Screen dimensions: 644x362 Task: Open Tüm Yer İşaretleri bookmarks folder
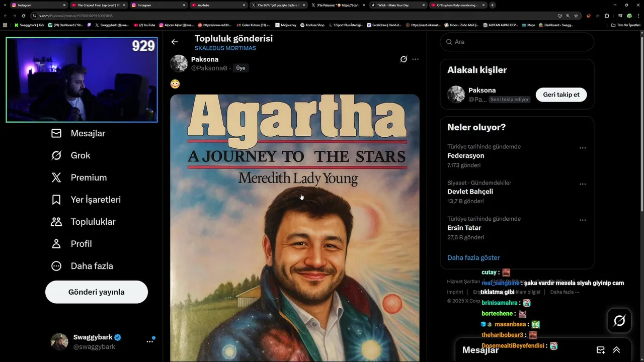(x=625, y=25)
